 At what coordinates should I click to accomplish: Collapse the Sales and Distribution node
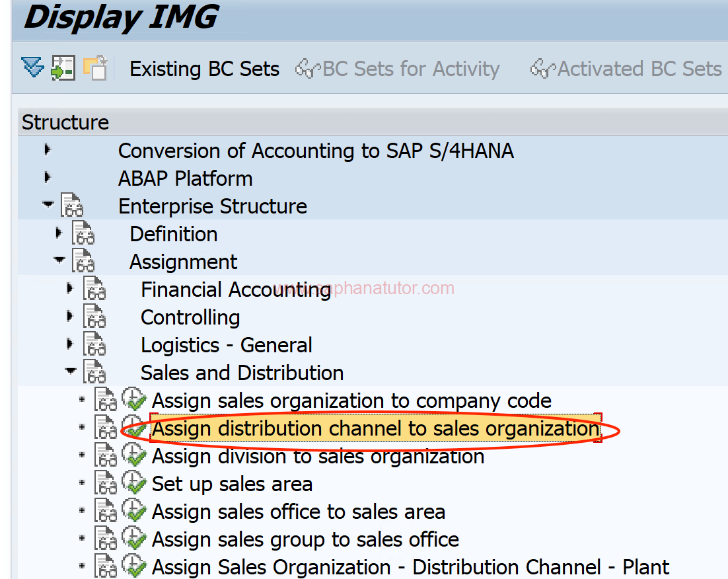(70, 371)
